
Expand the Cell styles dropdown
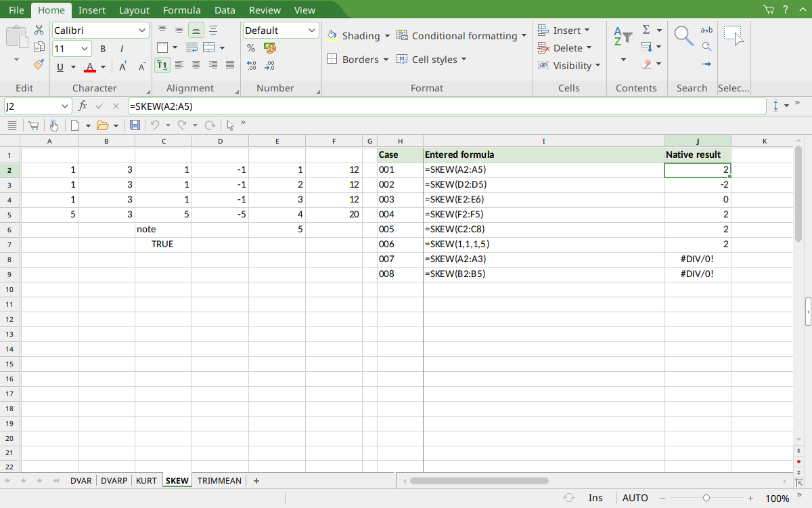click(464, 60)
